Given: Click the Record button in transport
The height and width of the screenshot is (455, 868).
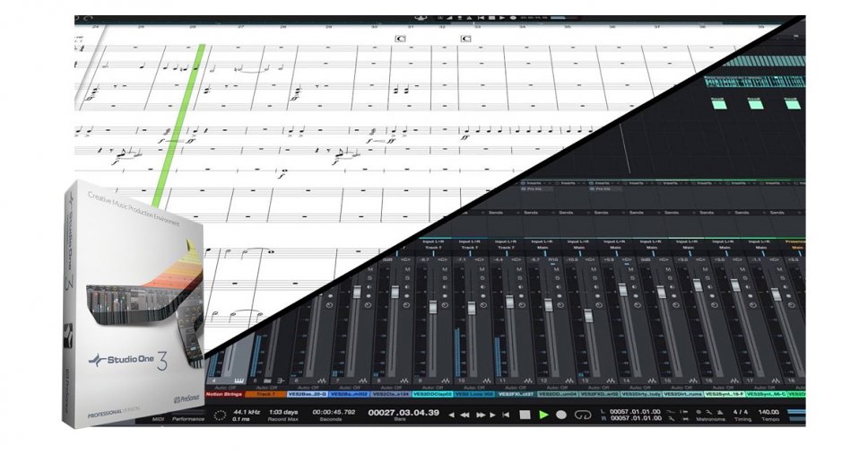Looking at the screenshot, I should pos(561,415).
